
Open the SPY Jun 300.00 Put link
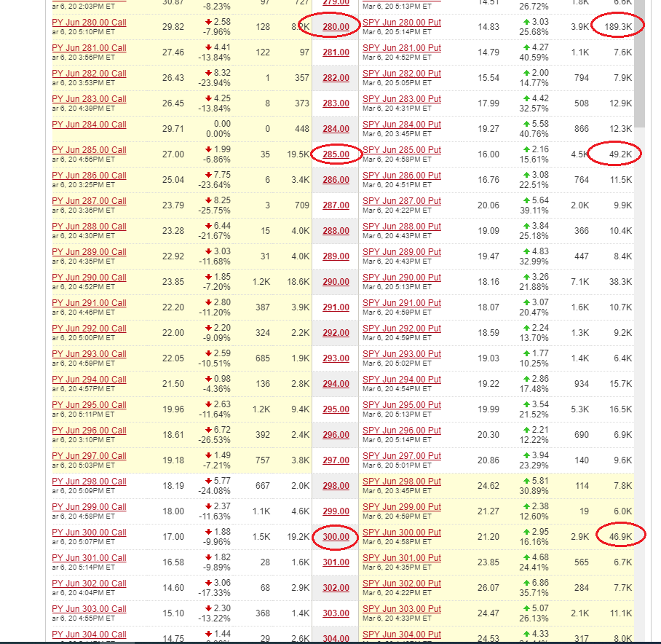tap(402, 533)
